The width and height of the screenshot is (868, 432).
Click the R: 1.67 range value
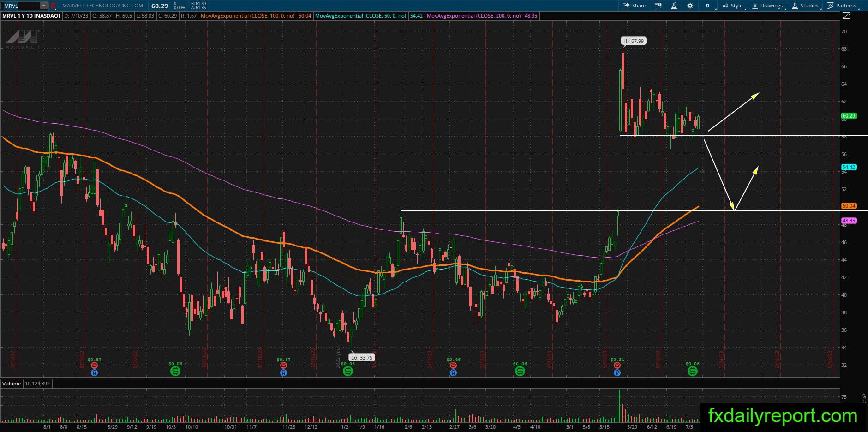[x=189, y=16]
